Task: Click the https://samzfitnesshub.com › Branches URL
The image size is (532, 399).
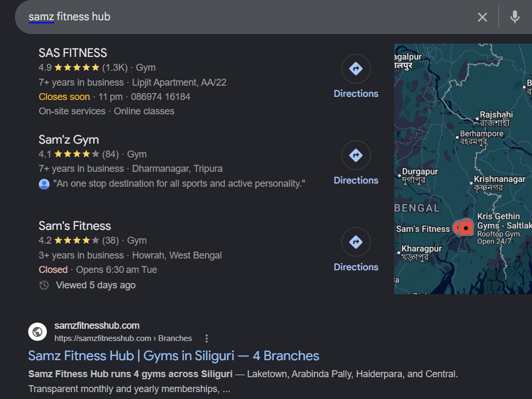Action: (x=123, y=338)
